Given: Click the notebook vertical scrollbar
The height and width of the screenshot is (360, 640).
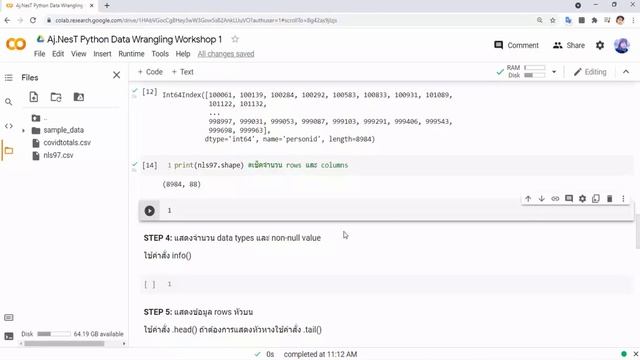Looking at the screenshot, I should click(x=637, y=231).
